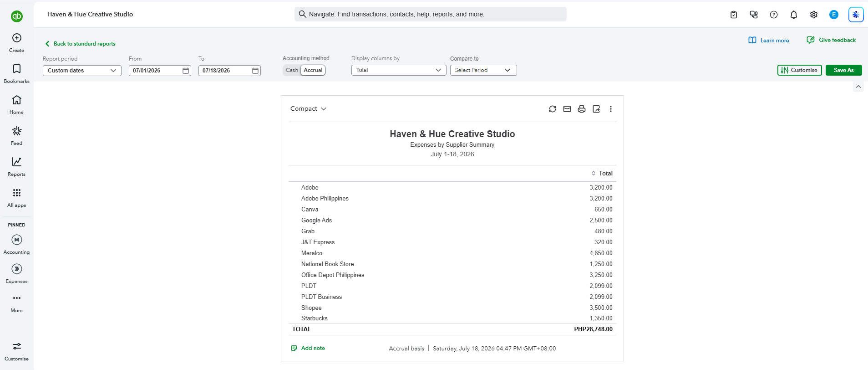The image size is (868, 370).
Task: Open the All apps grid icon
Action: pyautogui.click(x=17, y=193)
